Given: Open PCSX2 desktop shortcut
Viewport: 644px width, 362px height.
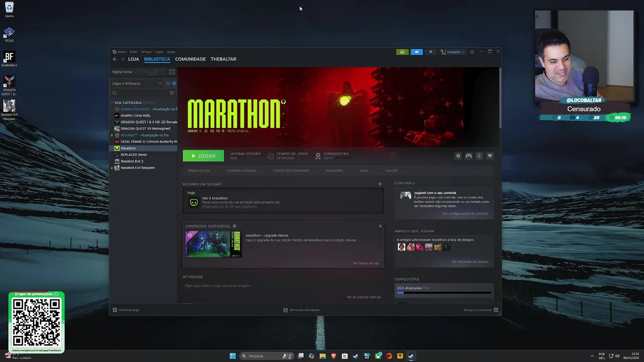Looking at the screenshot, I should tap(9, 34).
